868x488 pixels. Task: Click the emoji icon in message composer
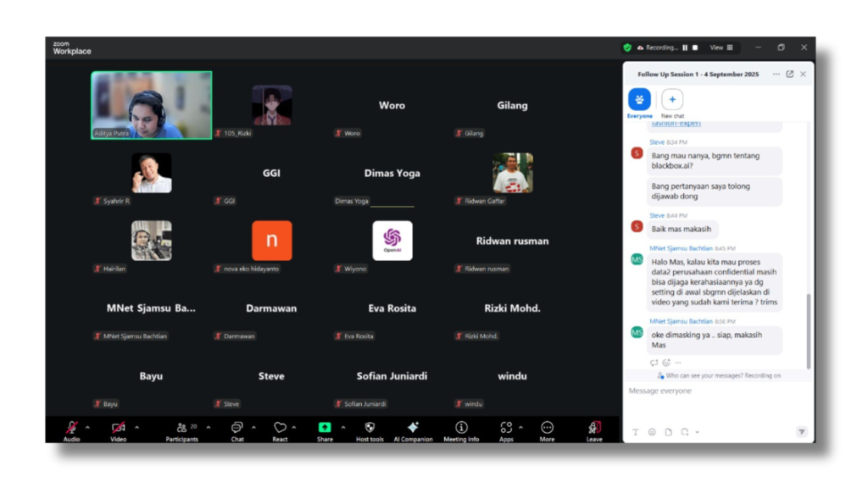(652, 432)
